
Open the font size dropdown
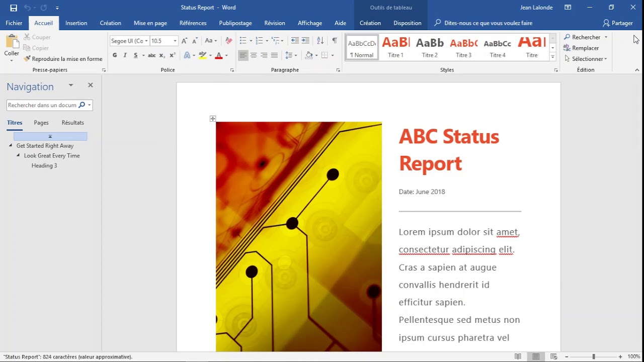[x=175, y=41]
